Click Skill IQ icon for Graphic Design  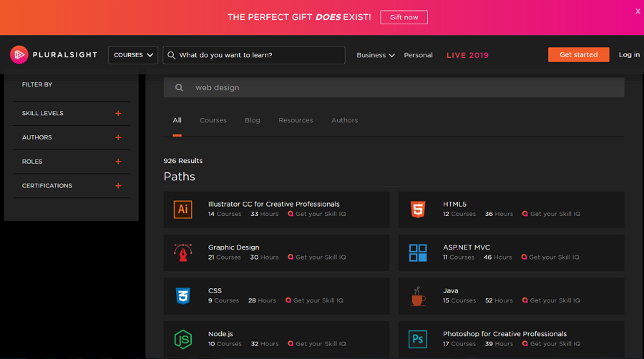tap(291, 257)
